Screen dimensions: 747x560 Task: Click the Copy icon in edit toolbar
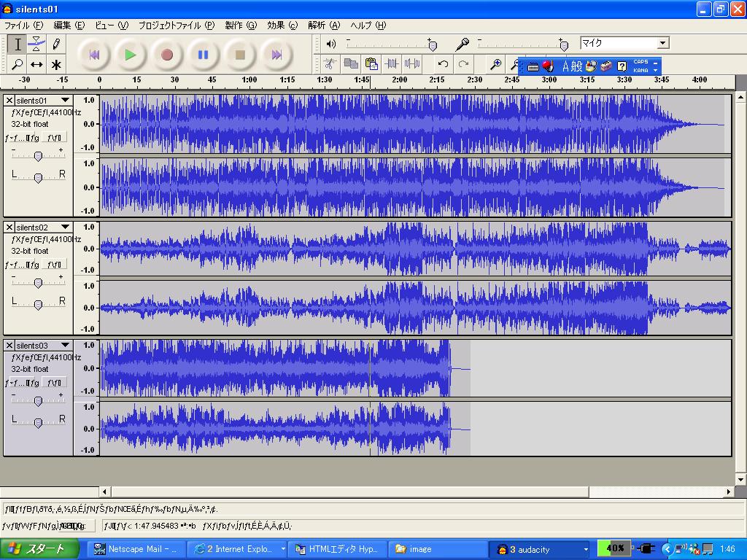point(351,63)
